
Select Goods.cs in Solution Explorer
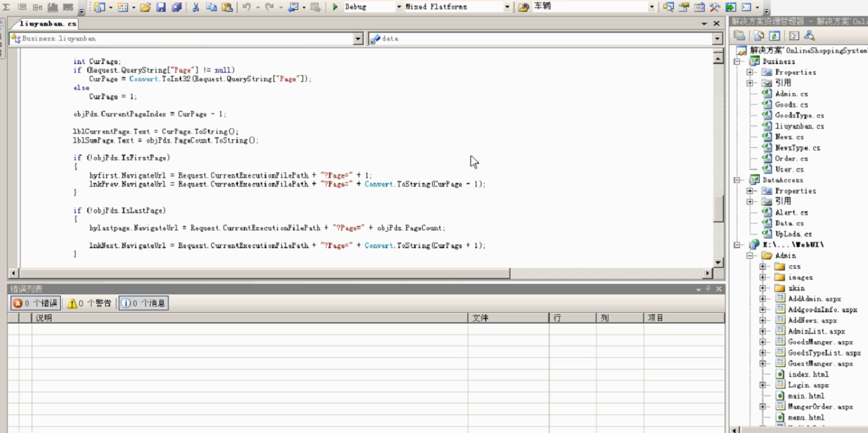tap(791, 105)
